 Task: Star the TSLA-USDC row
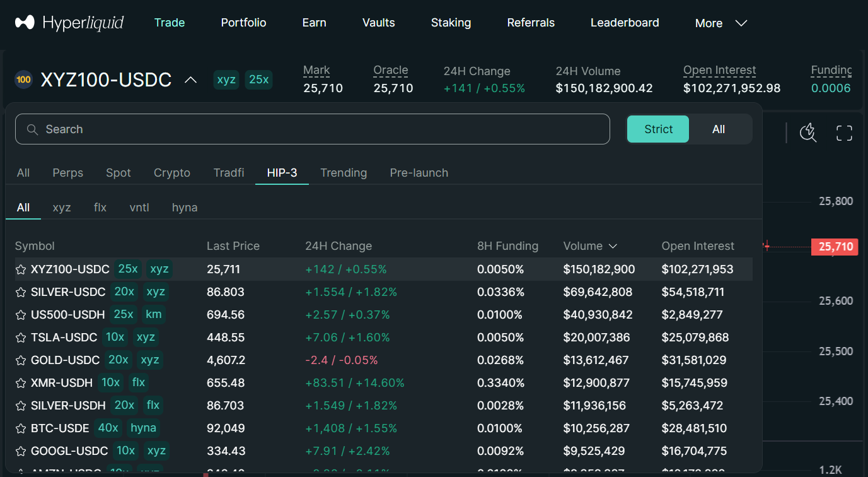[x=21, y=338]
